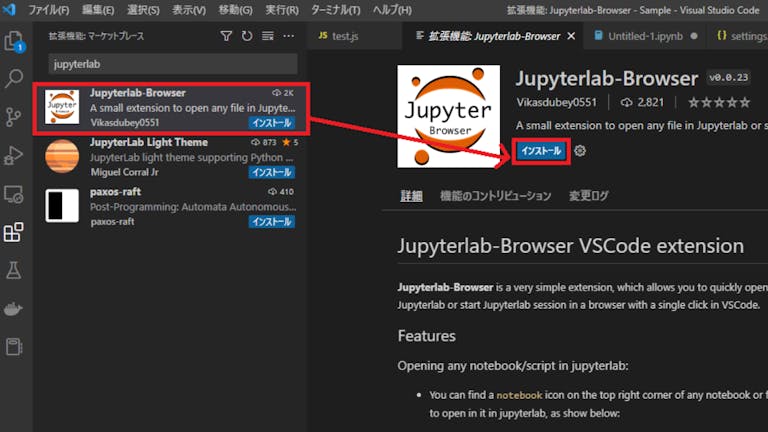Open the Extensions view icon
768x432 pixels.
tap(14, 232)
